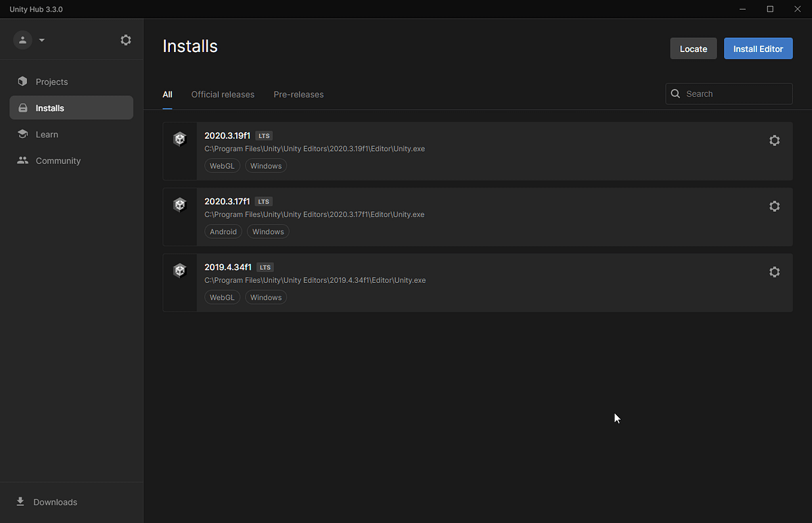
Task: Click the Unity cube icon for 2020.3.19f1
Action: tap(179, 138)
